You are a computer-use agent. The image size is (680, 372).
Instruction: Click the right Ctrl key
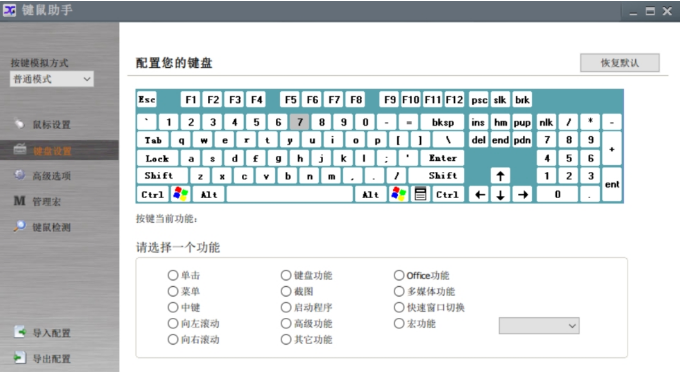click(x=448, y=194)
